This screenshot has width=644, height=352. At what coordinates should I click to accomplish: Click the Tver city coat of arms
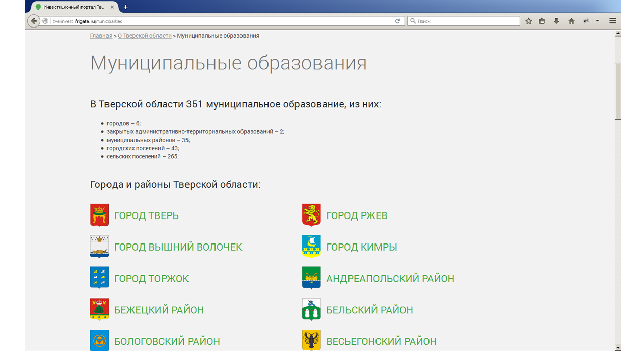tap(99, 215)
